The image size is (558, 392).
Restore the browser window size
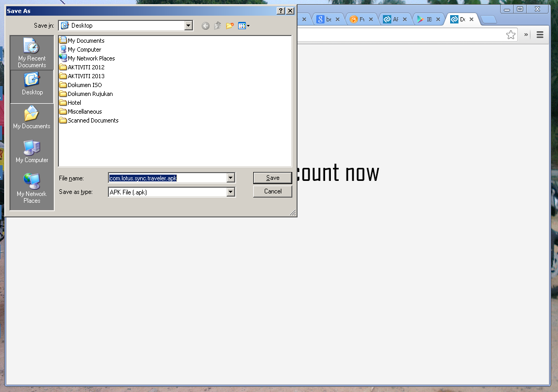pos(520,9)
